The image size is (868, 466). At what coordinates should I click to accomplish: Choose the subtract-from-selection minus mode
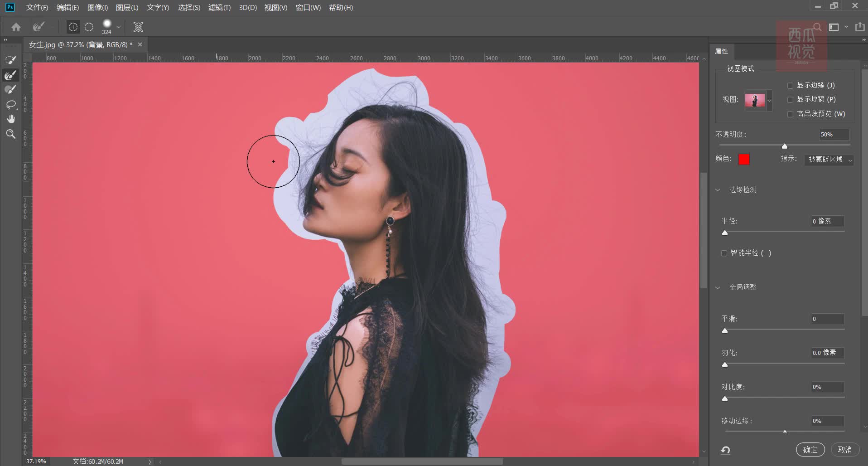click(x=89, y=27)
